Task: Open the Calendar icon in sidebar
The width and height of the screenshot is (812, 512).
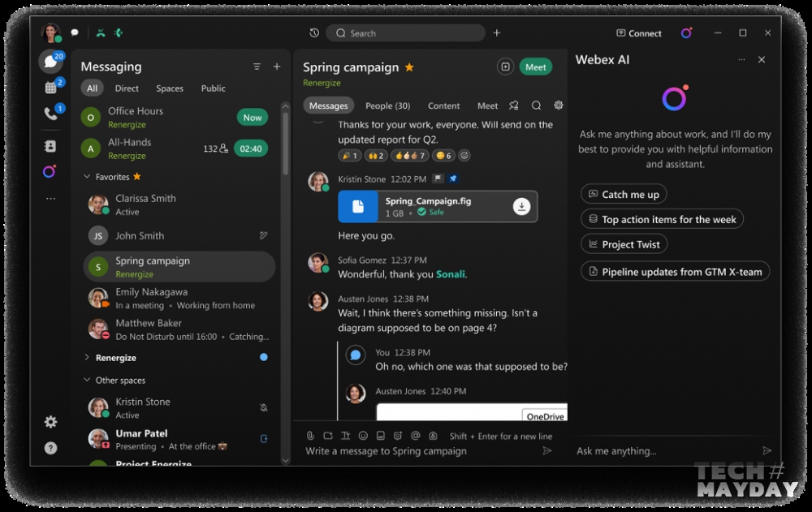Action: [x=50, y=88]
